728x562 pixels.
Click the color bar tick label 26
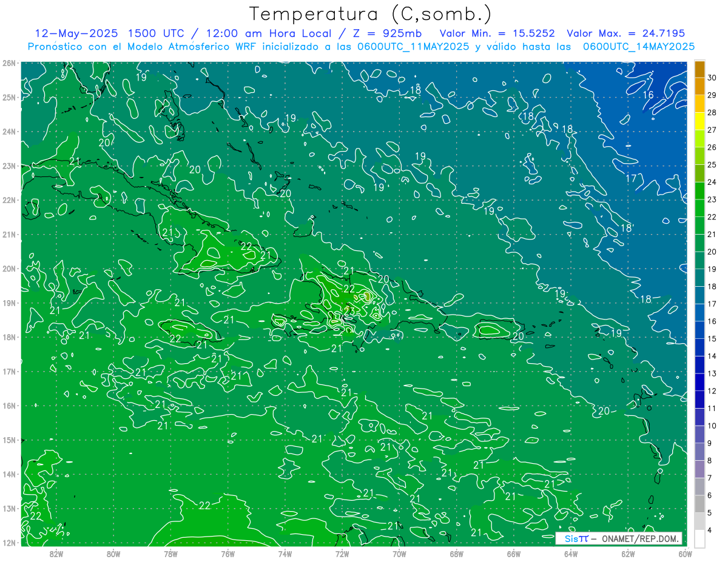pos(712,147)
